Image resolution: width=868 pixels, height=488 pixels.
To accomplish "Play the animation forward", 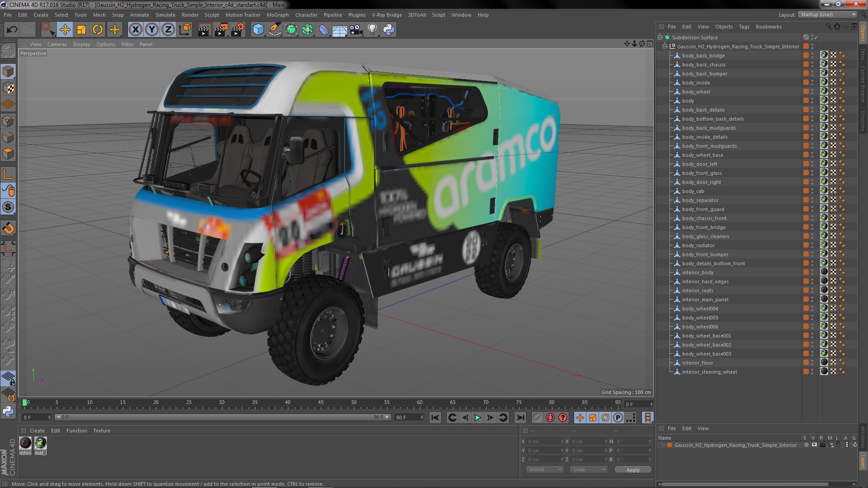I will (477, 418).
